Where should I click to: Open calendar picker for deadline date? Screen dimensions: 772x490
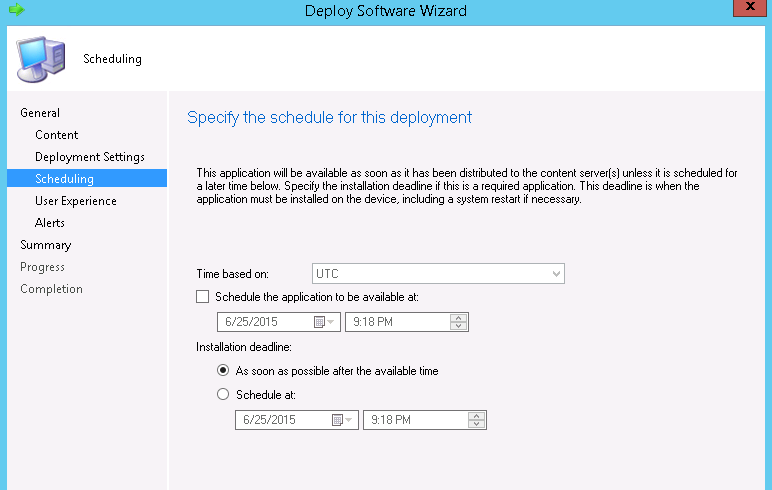[x=342, y=420]
